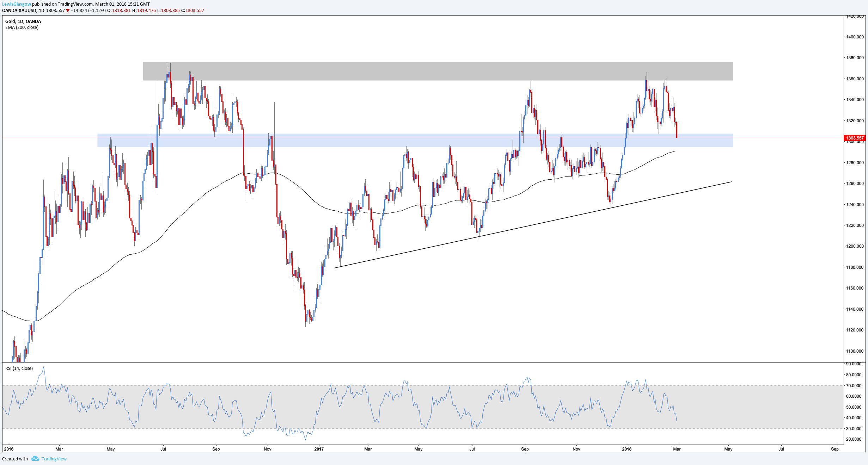Click the 30.0000 RSI axis label
The image size is (868, 465).
(854, 429)
